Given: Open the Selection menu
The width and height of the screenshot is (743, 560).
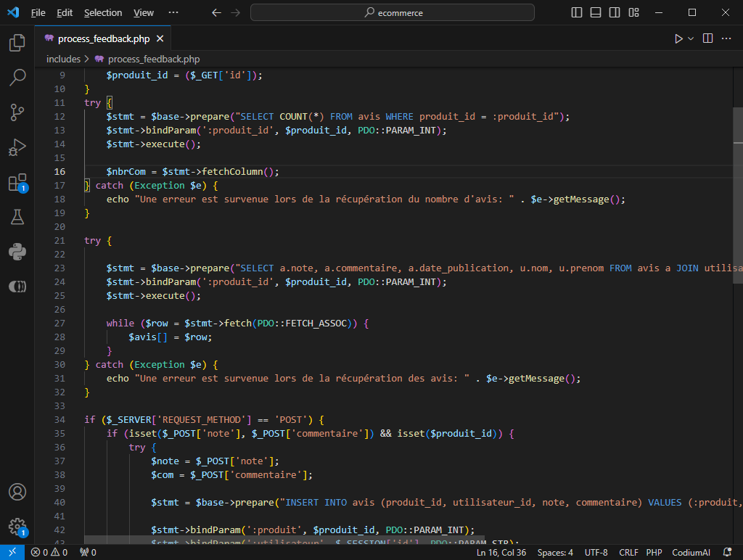Looking at the screenshot, I should (103, 12).
